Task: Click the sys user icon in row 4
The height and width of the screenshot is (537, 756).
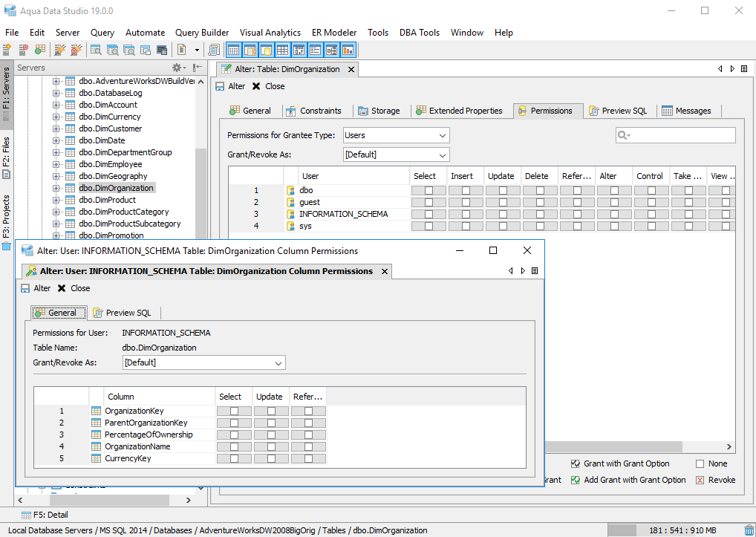Action: coord(290,226)
